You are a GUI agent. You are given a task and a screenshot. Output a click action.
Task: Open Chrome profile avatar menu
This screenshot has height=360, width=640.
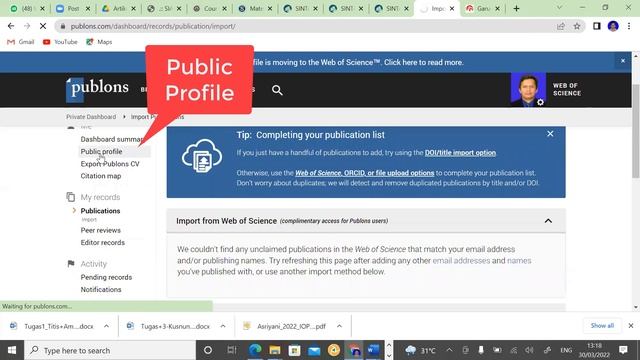point(613,26)
